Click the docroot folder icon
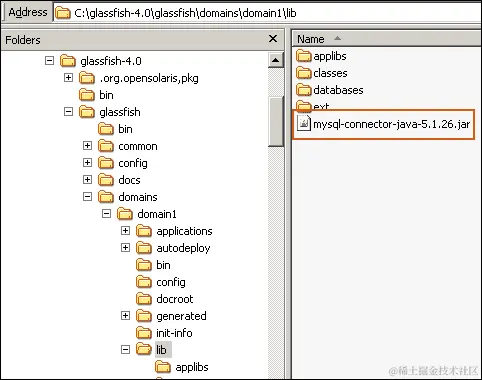This screenshot has width=482, height=380. pyautogui.click(x=144, y=299)
